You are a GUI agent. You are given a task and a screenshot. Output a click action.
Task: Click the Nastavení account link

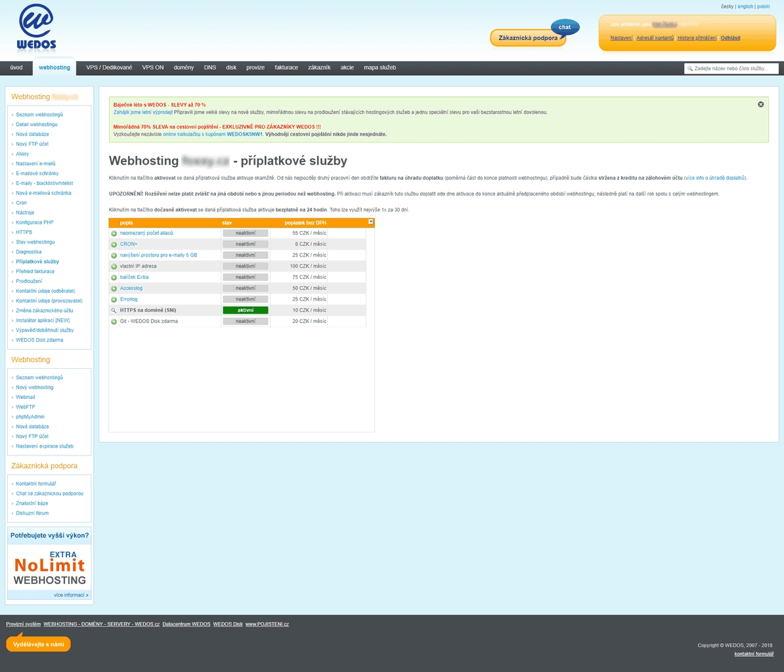tap(622, 38)
